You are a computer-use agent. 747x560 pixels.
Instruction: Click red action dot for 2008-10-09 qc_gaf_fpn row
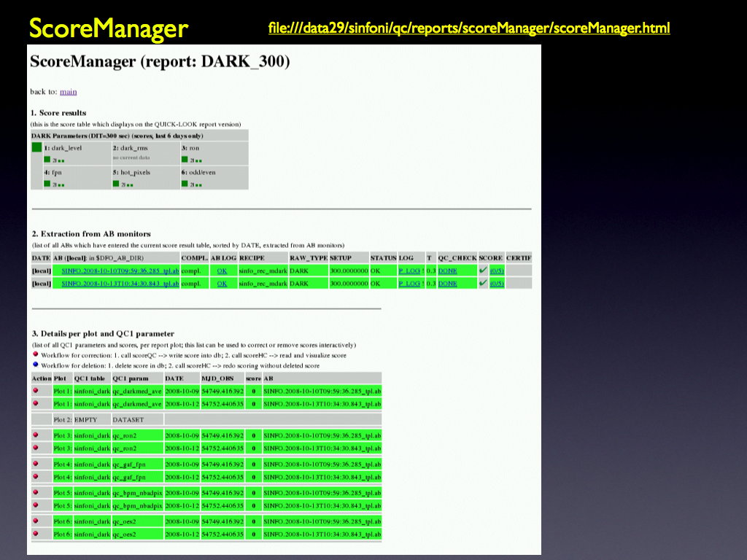(35, 464)
